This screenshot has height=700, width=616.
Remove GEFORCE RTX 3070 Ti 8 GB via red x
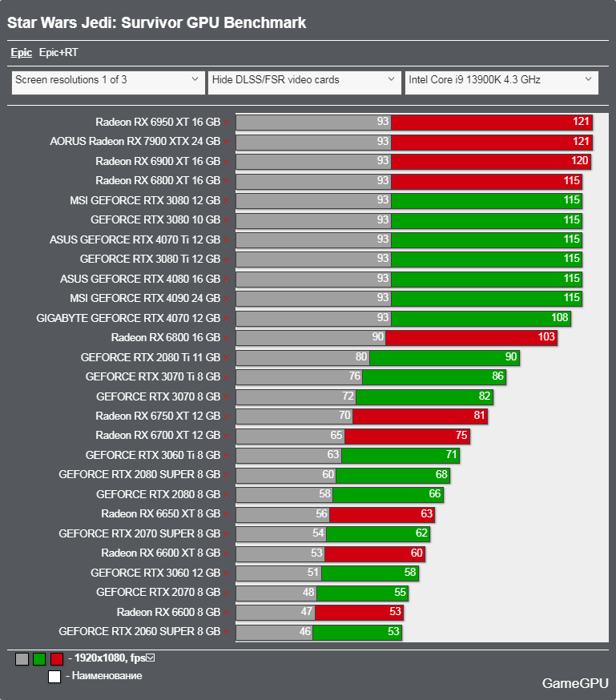[x=227, y=378]
